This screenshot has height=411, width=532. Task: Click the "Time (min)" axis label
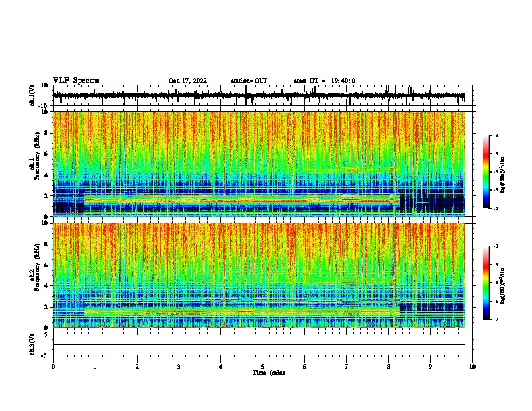(269, 373)
